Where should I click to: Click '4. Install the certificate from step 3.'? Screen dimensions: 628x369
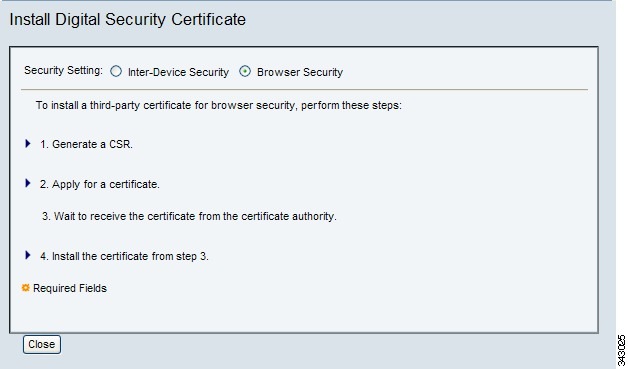124,256
